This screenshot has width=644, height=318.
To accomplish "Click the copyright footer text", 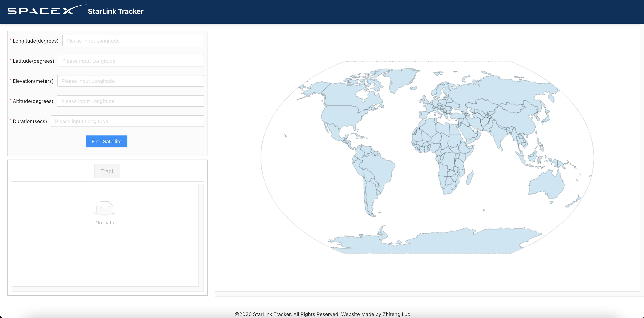I will pyautogui.click(x=322, y=314).
